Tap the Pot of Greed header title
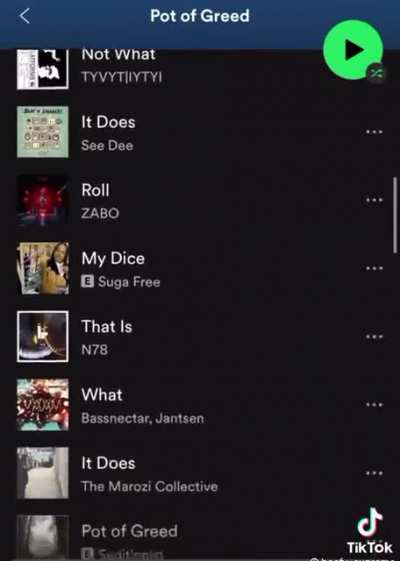Screen dimensions: 400x561 tap(200, 16)
